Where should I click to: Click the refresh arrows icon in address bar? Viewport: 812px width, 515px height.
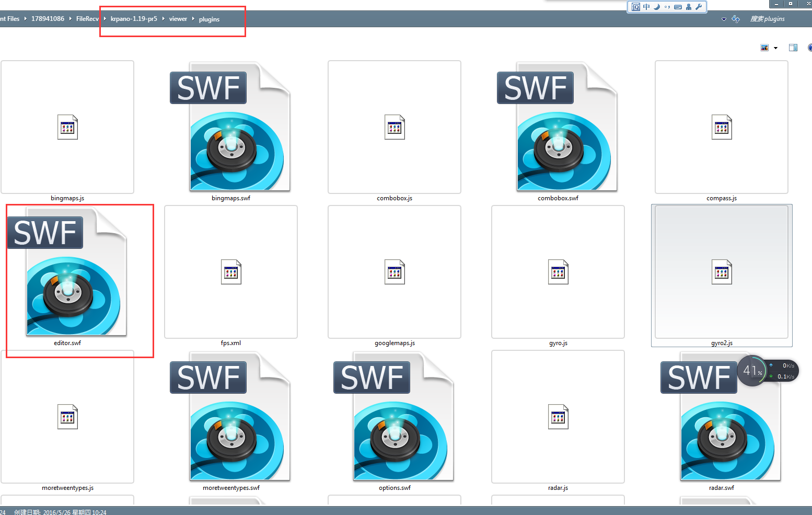736,19
